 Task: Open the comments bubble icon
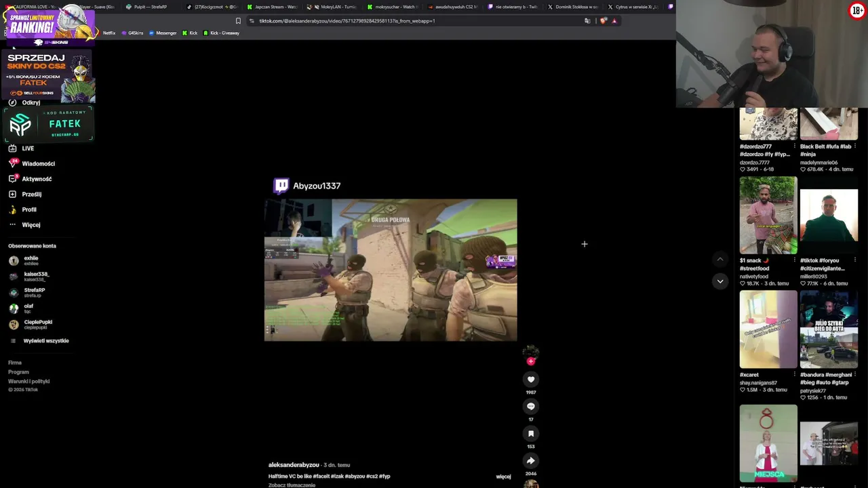pyautogui.click(x=531, y=407)
